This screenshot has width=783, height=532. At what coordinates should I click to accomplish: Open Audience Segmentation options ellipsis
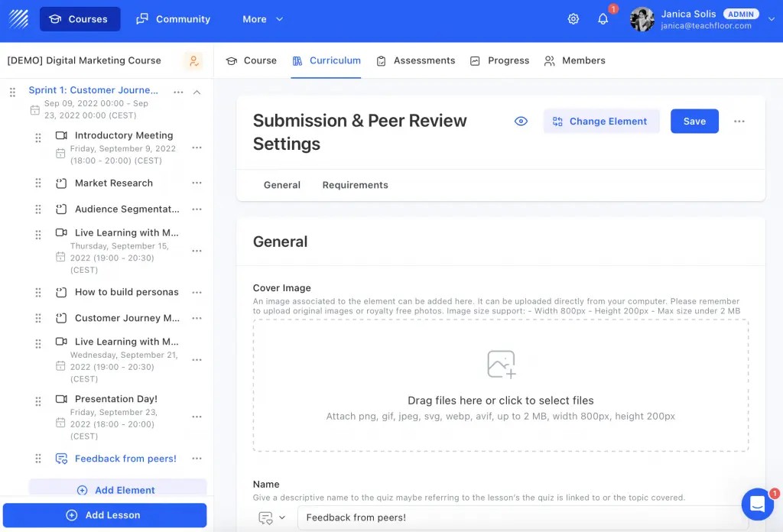[197, 209]
